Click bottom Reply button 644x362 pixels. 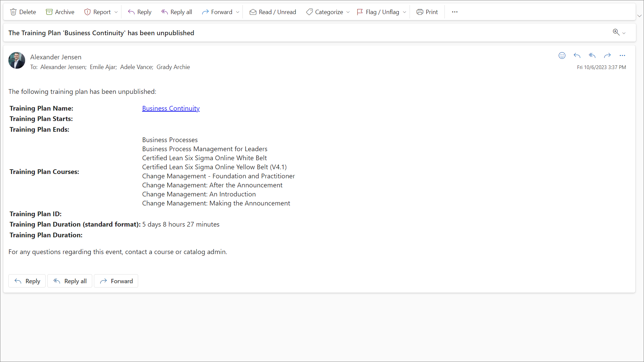click(27, 281)
